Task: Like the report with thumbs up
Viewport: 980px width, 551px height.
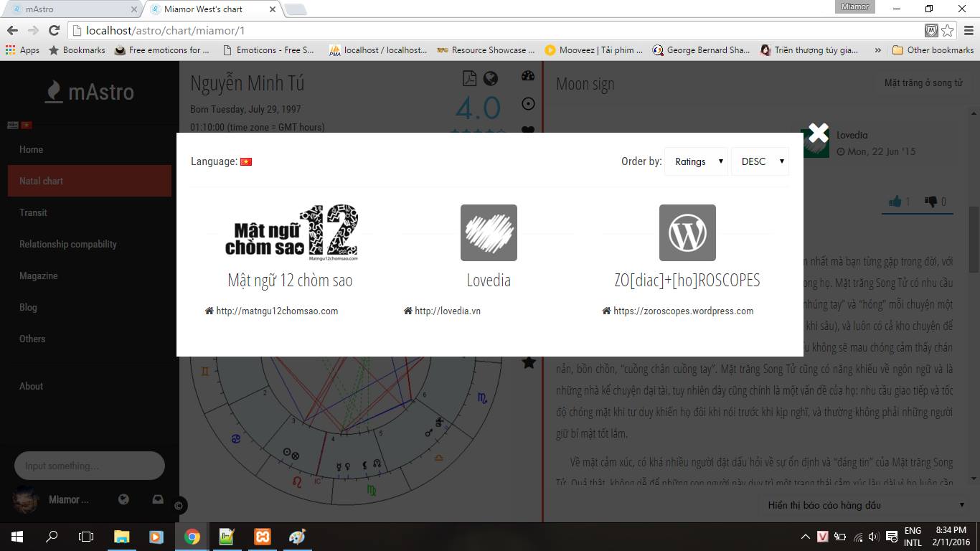Action: click(x=895, y=202)
